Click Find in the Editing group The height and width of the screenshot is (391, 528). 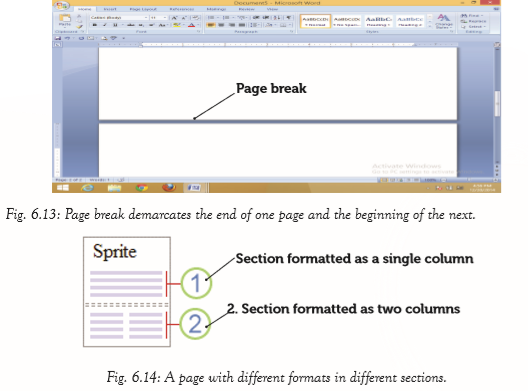[x=471, y=15]
